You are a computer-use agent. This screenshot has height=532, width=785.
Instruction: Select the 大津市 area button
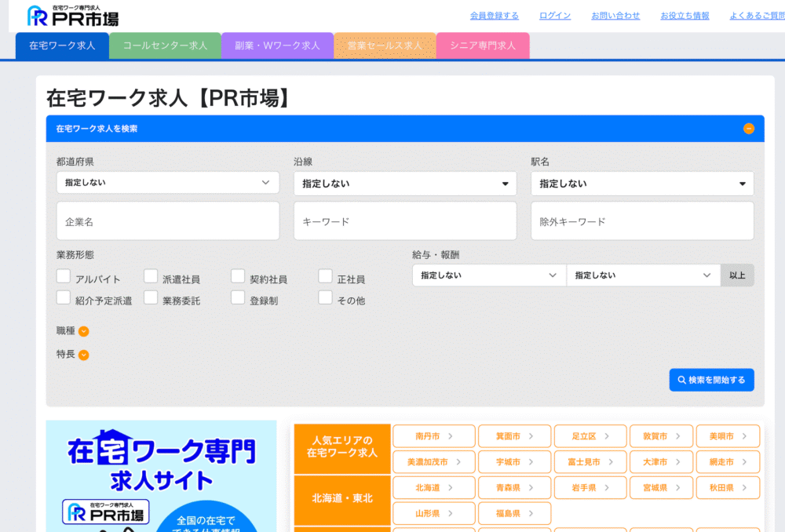click(x=661, y=462)
